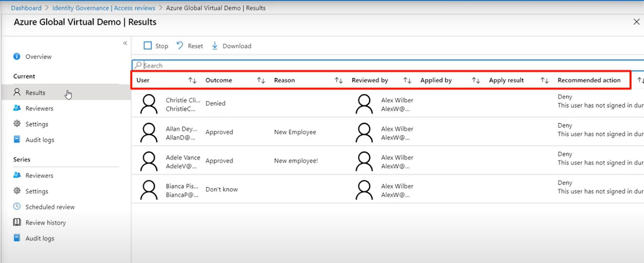Open Reviewers under Current section
644x263 pixels.
tap(39, 108)
